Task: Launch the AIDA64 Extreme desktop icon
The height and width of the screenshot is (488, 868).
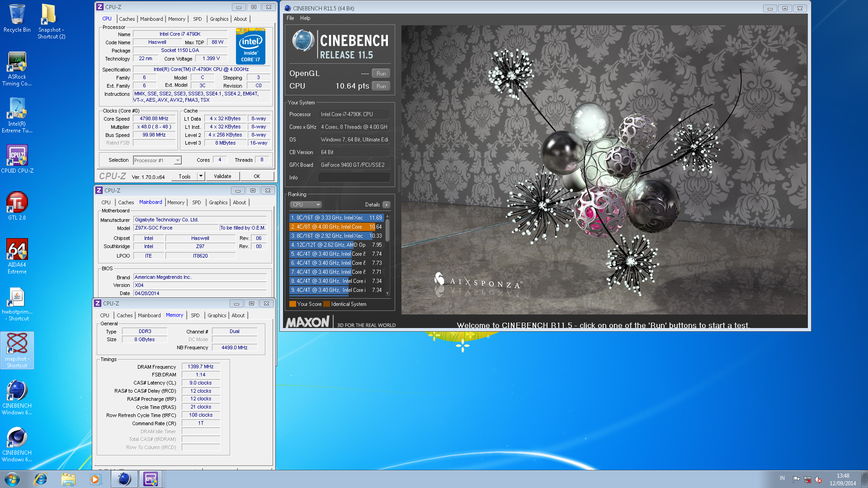Action: tap(17, 256)
